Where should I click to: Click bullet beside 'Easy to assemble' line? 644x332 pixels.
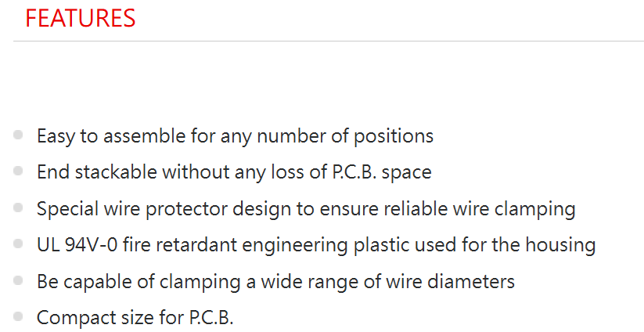point(18,135)
